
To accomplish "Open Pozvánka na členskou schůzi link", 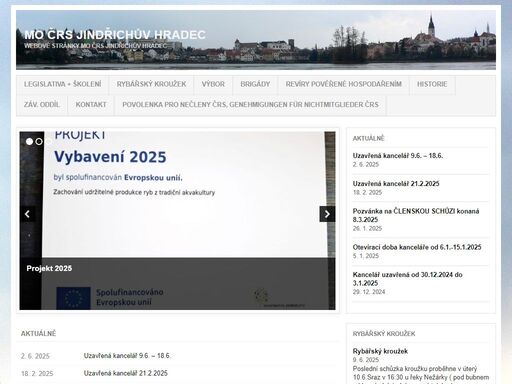I will click(416, 215).
